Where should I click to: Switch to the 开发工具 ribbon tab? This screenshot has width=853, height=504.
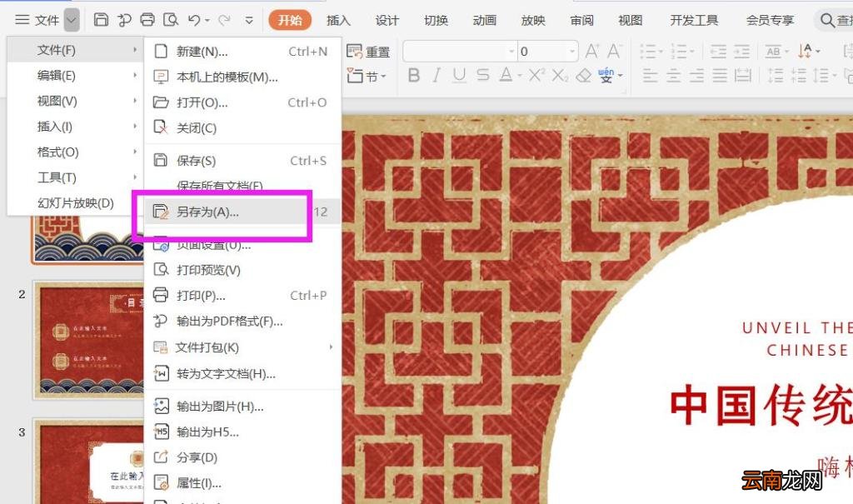click(x=694, y=20)
